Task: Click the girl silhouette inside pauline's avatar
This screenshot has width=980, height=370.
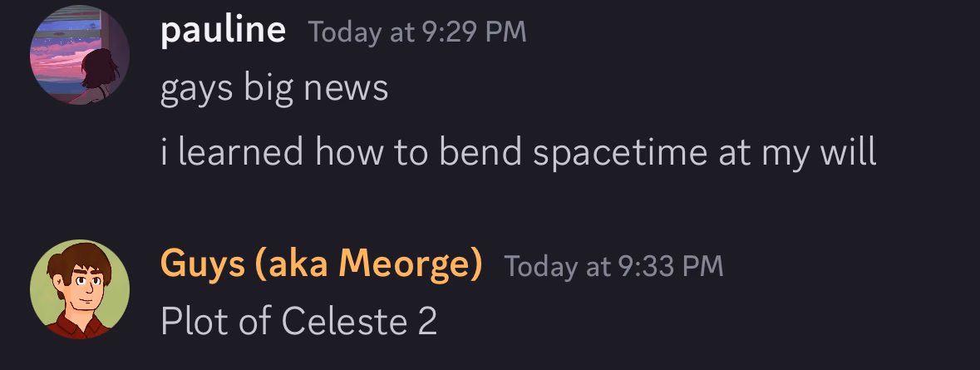Action: coord(99,72)
